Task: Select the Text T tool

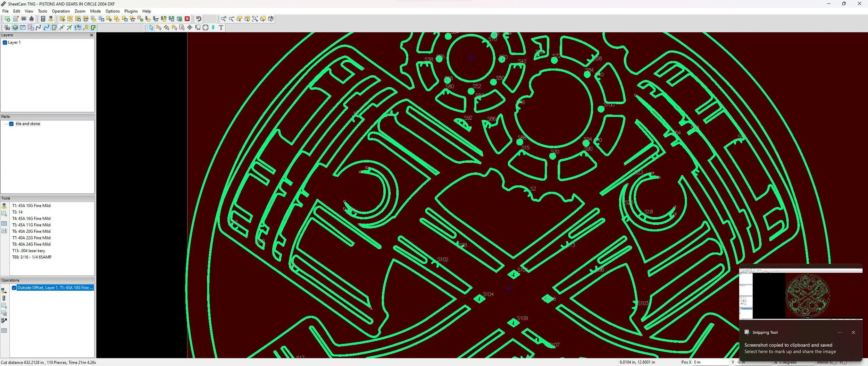Action: click(221, 27)
